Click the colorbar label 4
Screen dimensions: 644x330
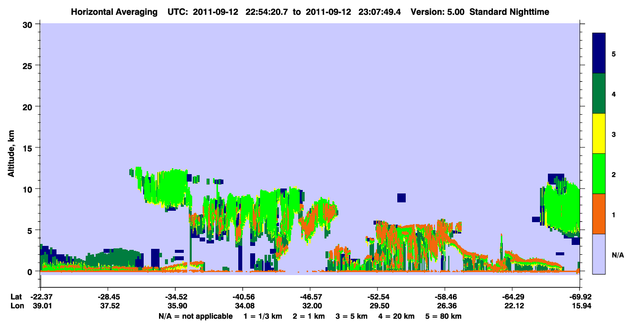[614, 94]
